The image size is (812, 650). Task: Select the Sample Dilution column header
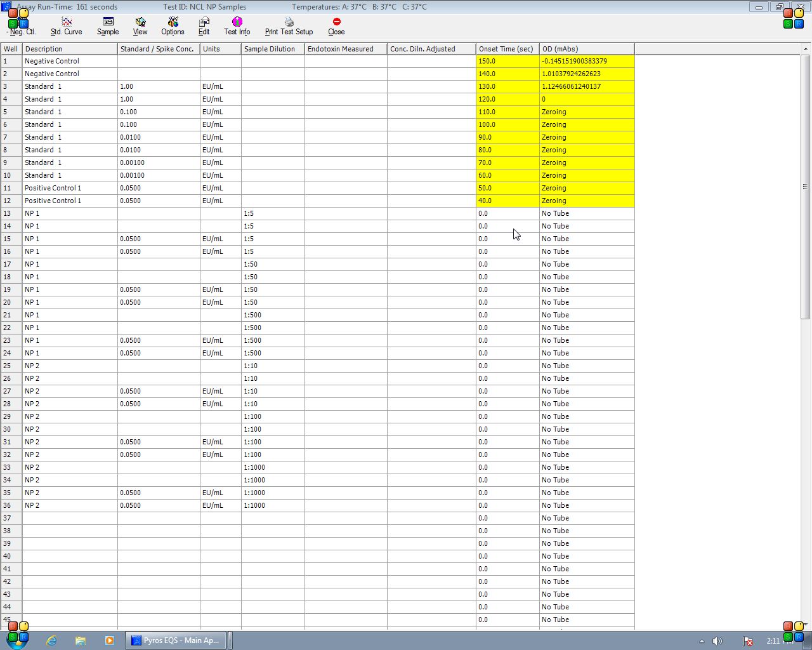(x=272, y=49)
